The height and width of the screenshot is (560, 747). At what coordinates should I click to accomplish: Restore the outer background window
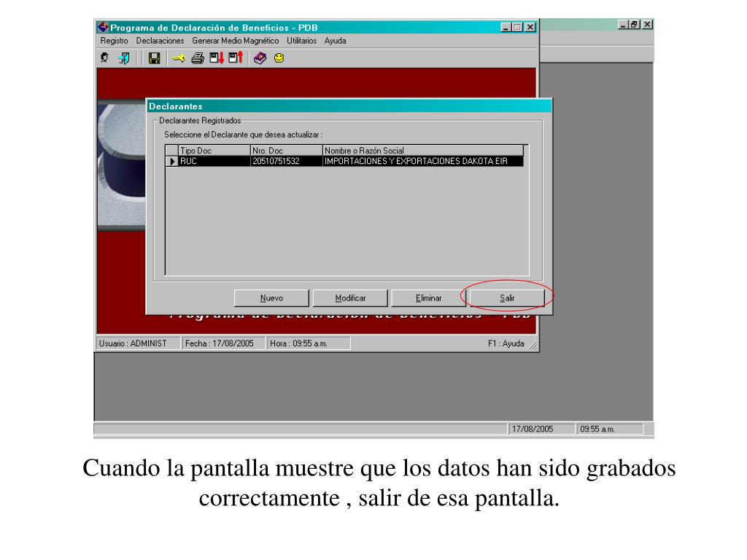point(634,24)
